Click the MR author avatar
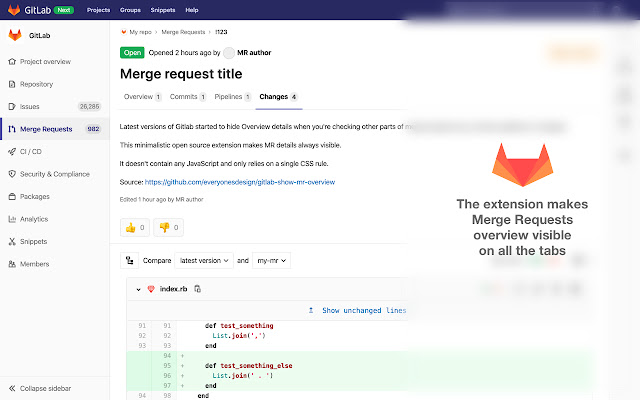 pos(229,53)
